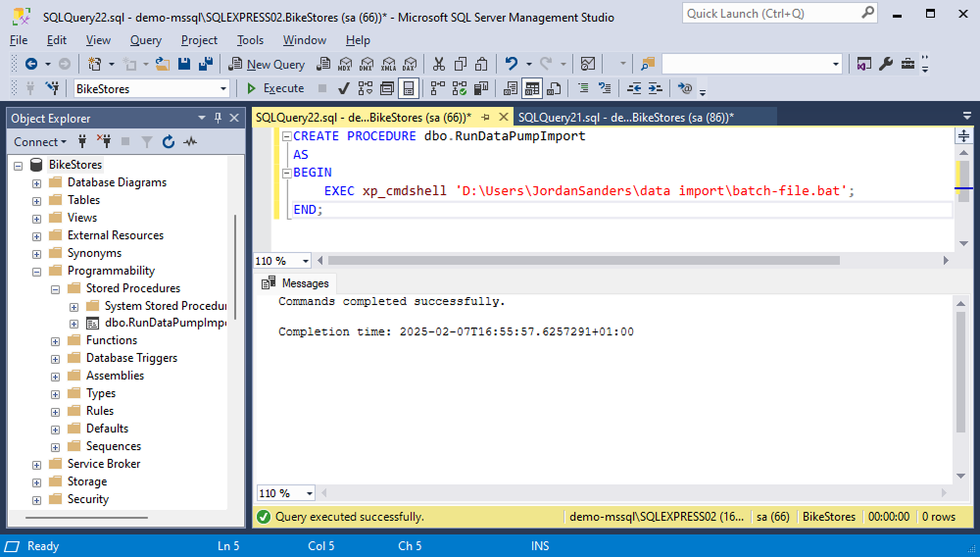Display the Estimated Execution Plan

pos(365,89)
